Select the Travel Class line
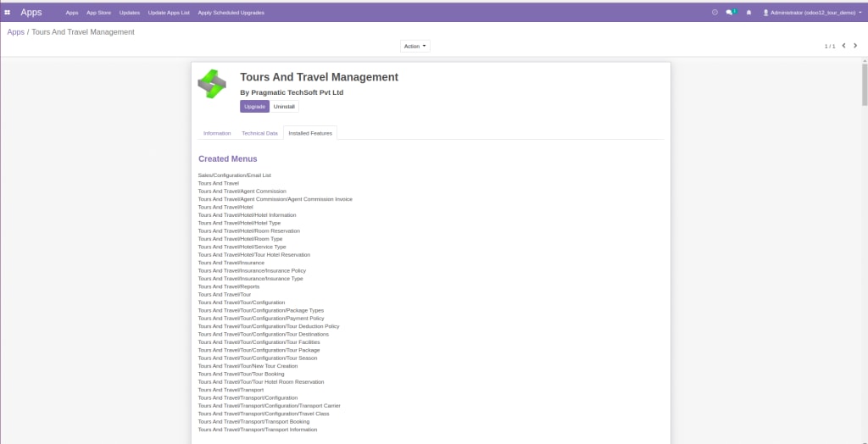The width and height of the screenshot is (868, 444). click(x=264, y=413)
